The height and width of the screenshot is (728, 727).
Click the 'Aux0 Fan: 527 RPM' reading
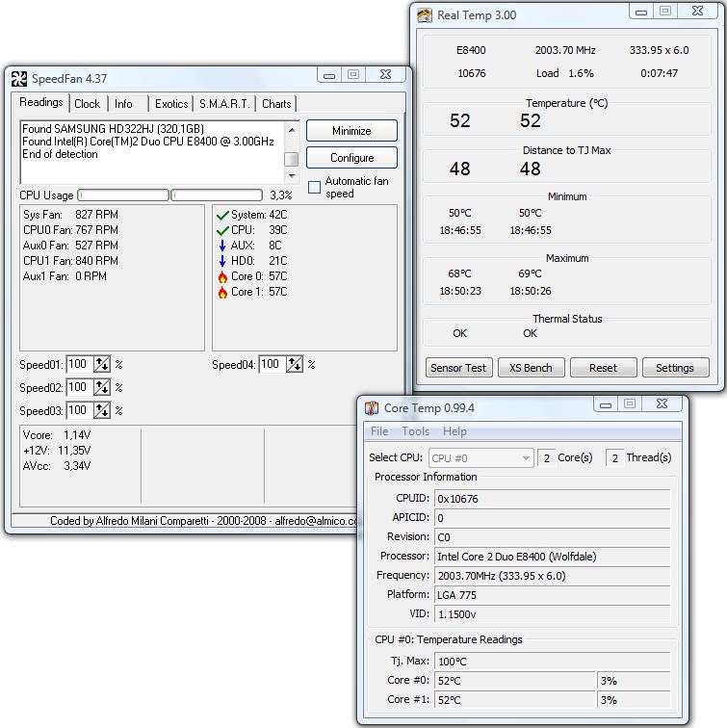point(70,246)
